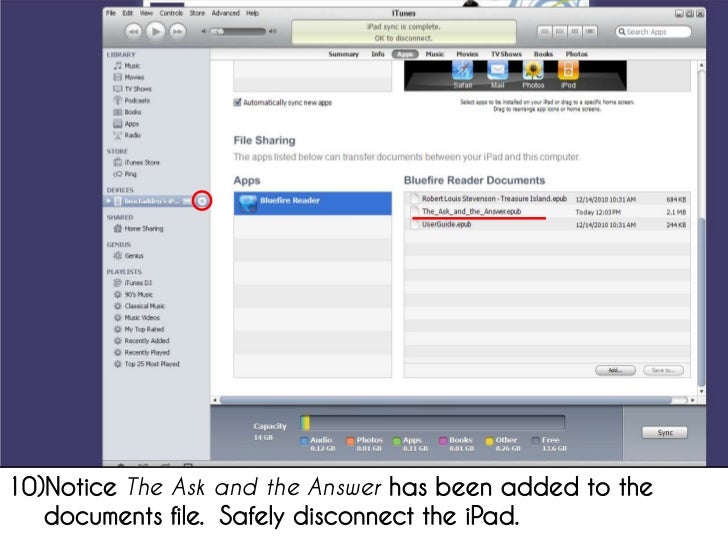This screenshot has width=728, height=546.
Task: Click the iPod icon in iPad dock preview
Action: (x=568, y=74)
